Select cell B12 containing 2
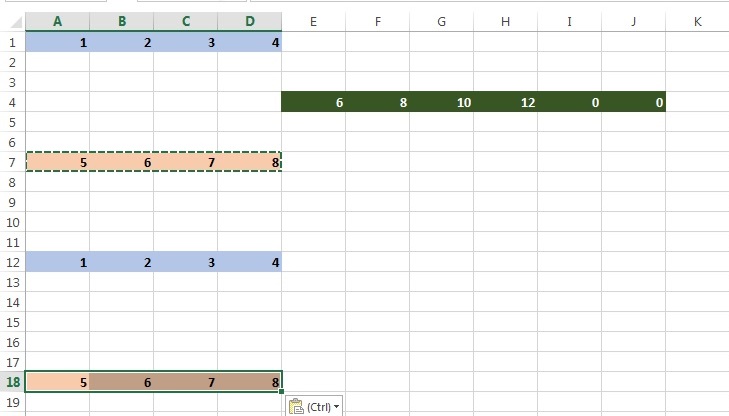The width and height of the screenshot is (729, 416). pyautogui.click(x=121, y=262)
